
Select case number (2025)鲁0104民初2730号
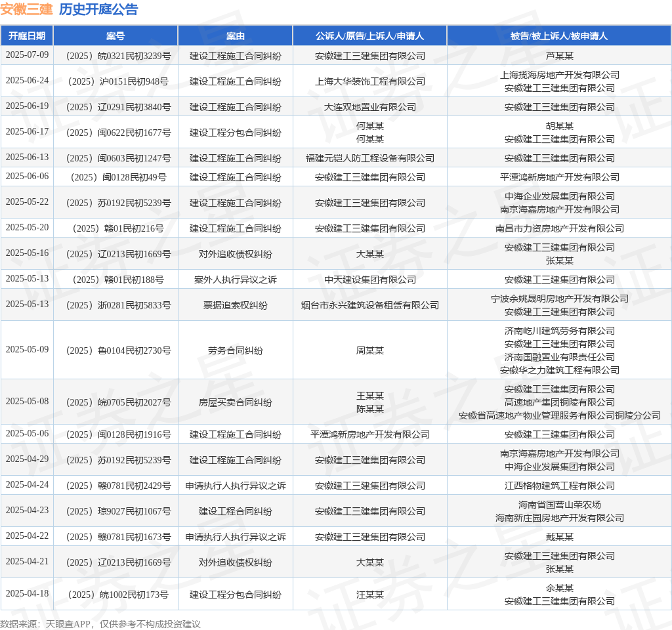(118, 350)
